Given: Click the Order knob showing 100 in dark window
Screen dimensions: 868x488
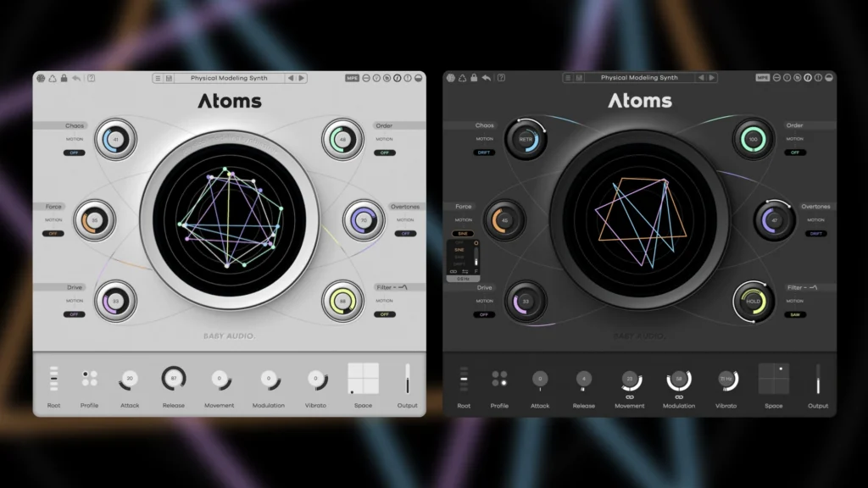Looking at the screenshot, I should click(754, 140).
